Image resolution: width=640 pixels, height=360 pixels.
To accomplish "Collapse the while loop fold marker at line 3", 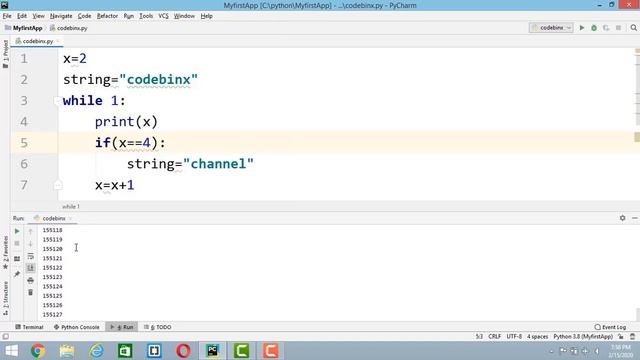I will [57, 100].
